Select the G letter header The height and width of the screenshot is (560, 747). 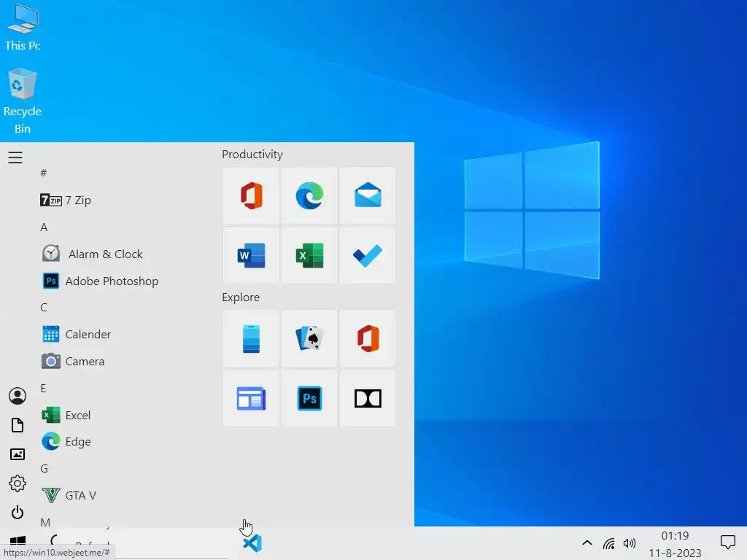point(44,469)
